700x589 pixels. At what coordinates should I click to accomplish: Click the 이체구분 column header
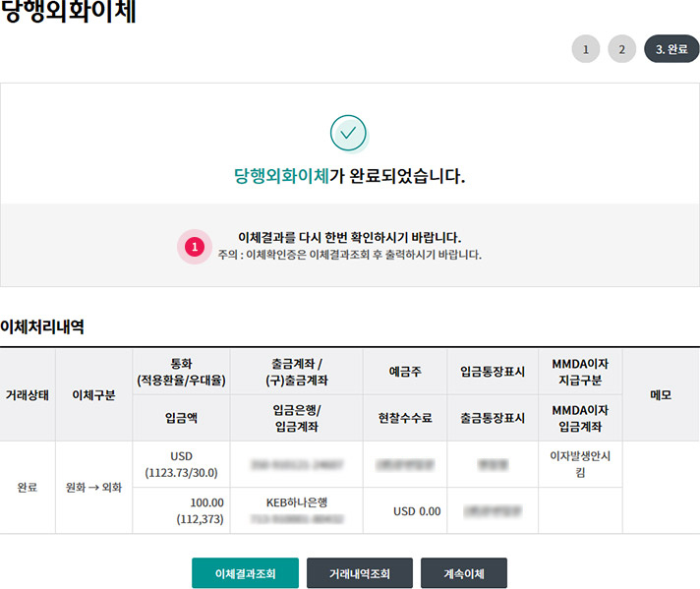pyautogui.click(x=93, y=394)
